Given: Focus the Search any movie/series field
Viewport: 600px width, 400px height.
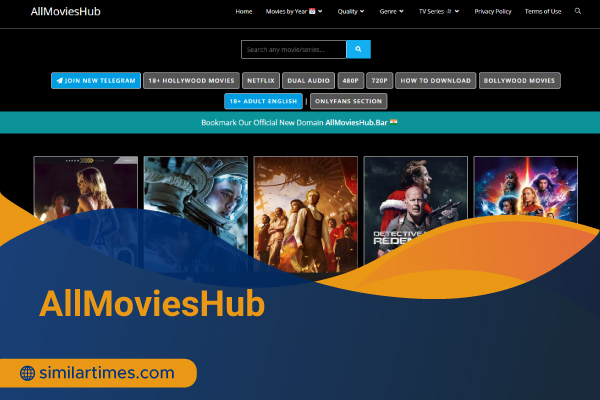Looking at the screenshot, I should 294,49.
